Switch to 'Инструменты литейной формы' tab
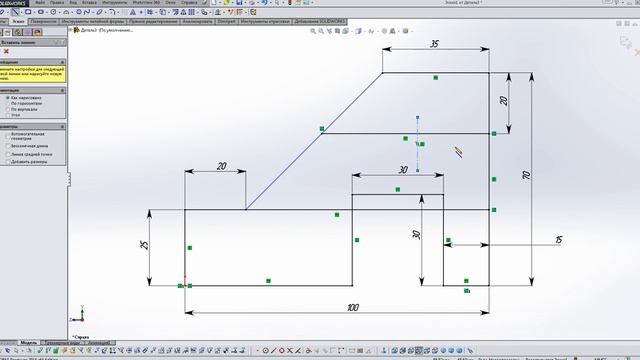 93,21
